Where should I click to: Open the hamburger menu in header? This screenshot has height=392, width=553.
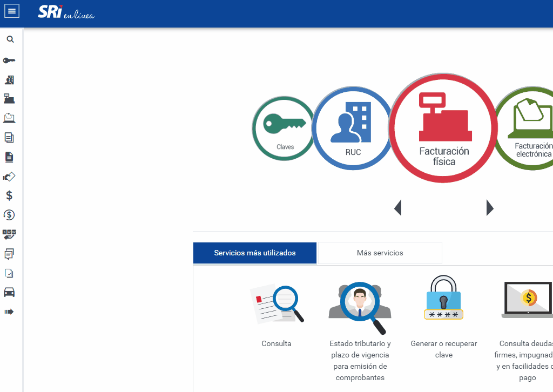click(x=12, y=11)
